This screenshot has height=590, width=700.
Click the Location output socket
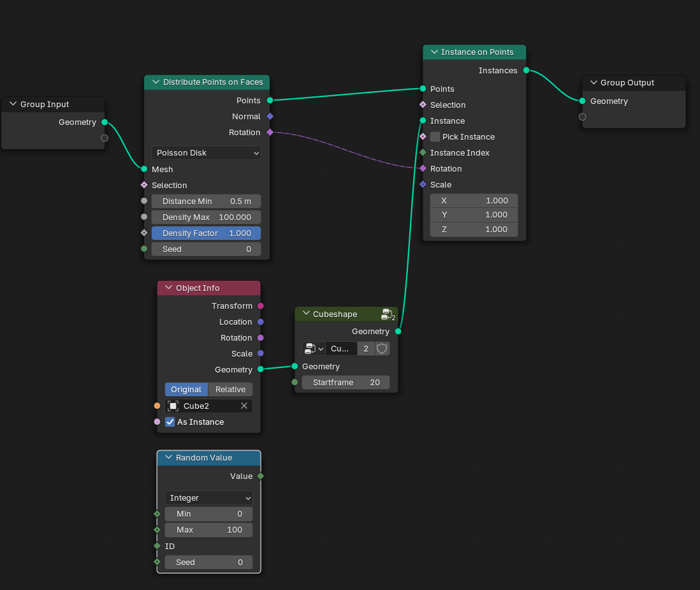coord(260,321)
